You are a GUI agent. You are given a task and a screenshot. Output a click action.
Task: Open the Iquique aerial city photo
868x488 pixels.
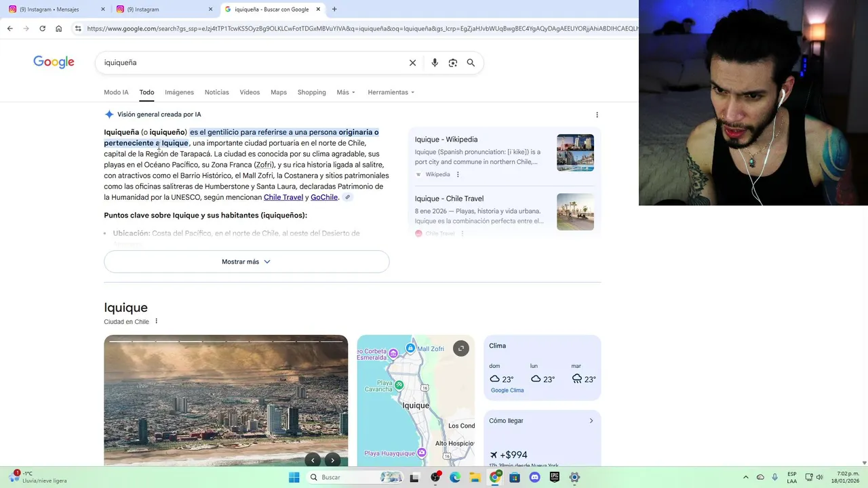pos(226,401)
